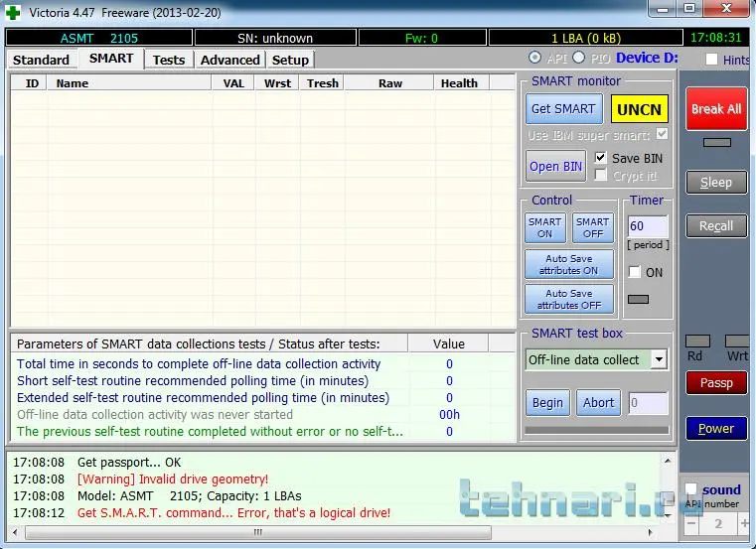Click the log's upward scroll arrow
This screenshot has height=549, width=756.
pos(668,462)
